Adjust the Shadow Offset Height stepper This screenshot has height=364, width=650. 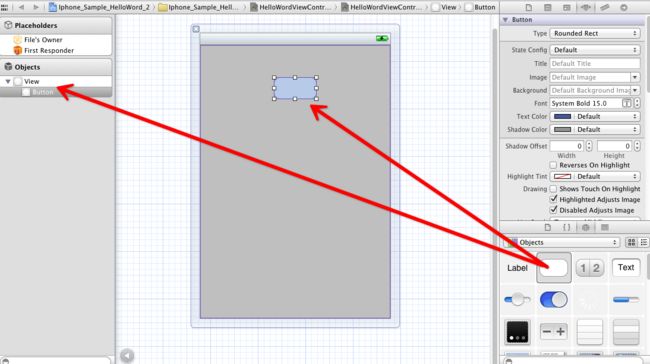(637, 146)
